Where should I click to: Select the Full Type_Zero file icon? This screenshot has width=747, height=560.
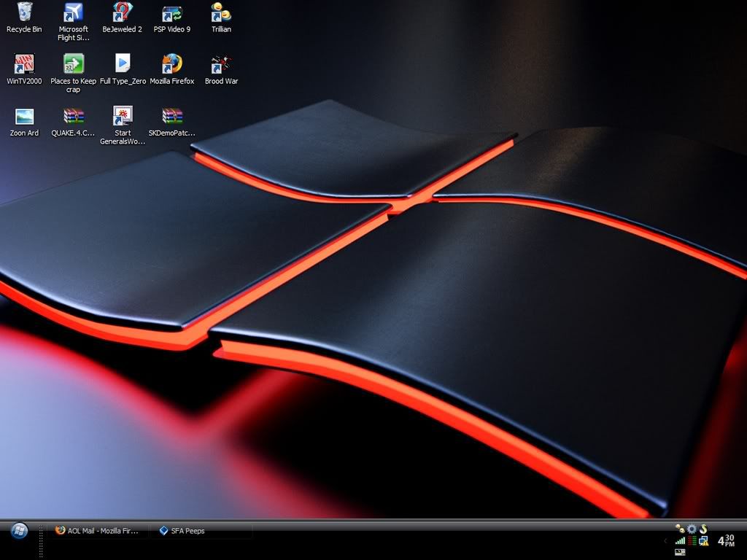(123, 69)
